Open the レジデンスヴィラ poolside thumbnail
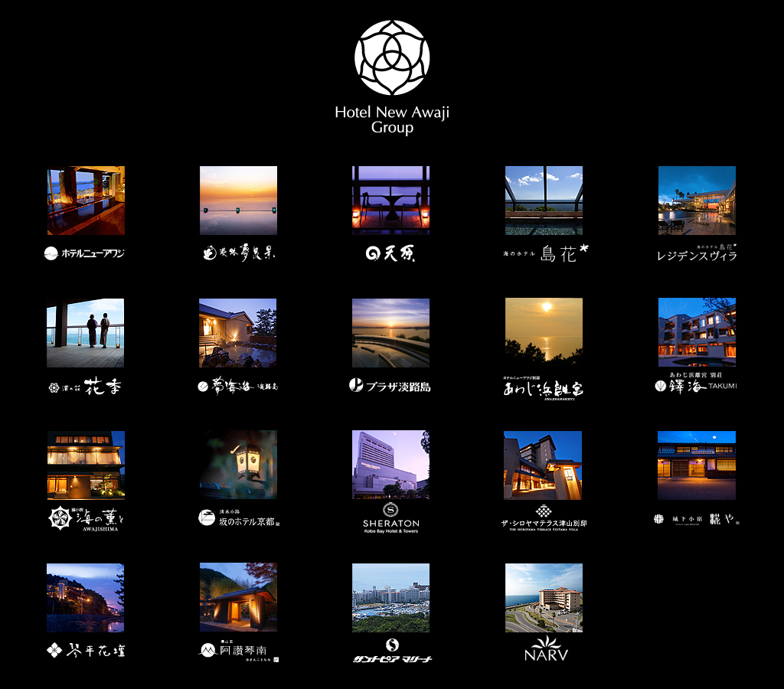The width and height of the screenshot is (784, 689). point(697,201)
